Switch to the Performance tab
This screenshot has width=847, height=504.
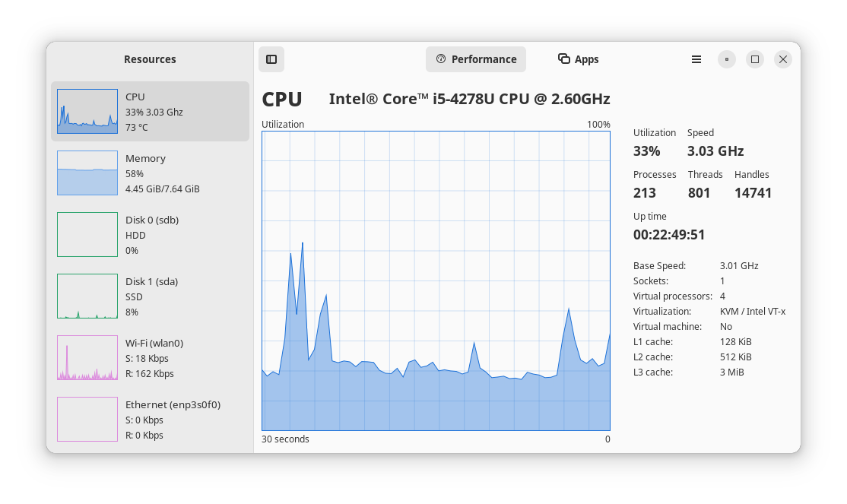476,59
